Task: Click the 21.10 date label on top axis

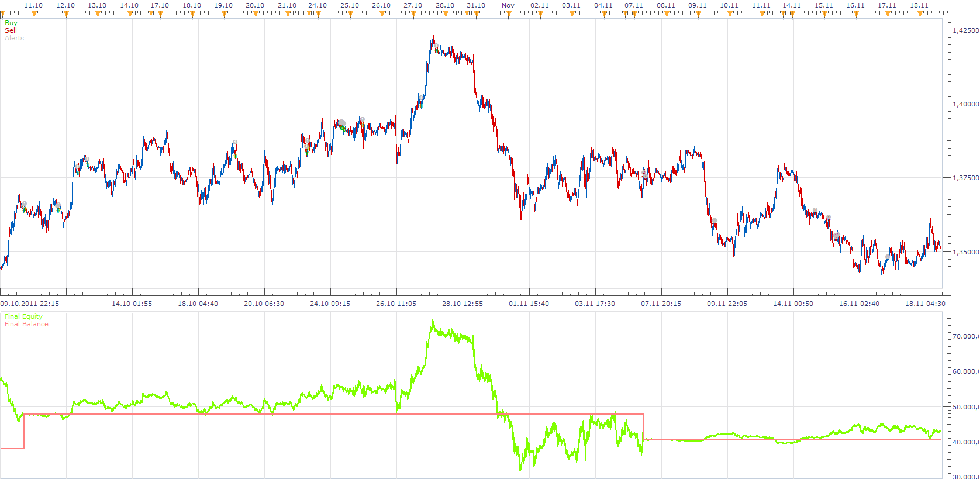Action: click(x=287, y=5)
